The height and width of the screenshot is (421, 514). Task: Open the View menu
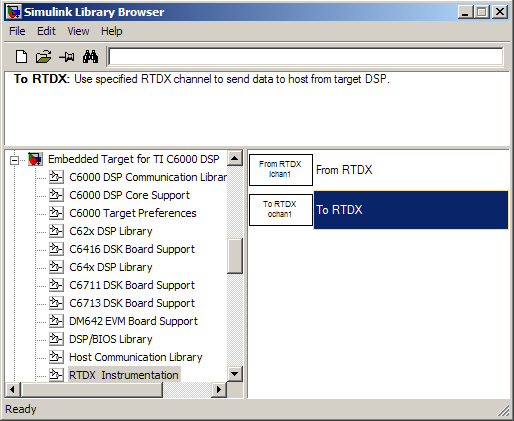point(78,31)
